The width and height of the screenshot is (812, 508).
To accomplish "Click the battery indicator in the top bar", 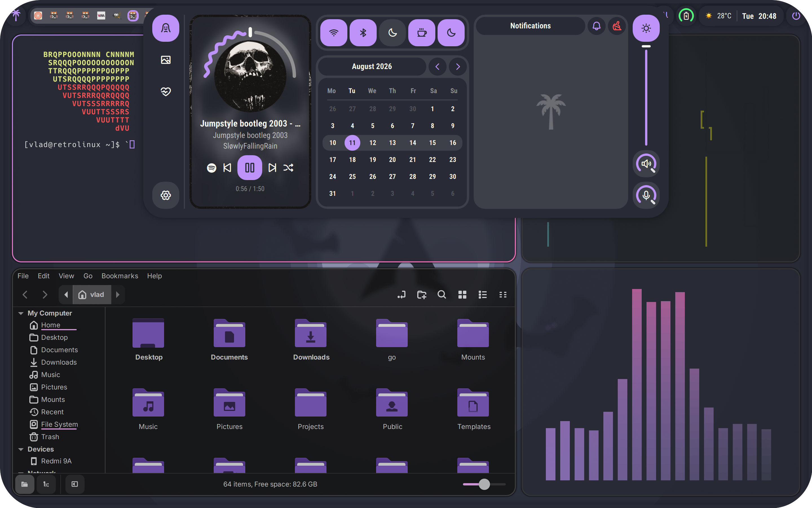I will click(686, 16).
